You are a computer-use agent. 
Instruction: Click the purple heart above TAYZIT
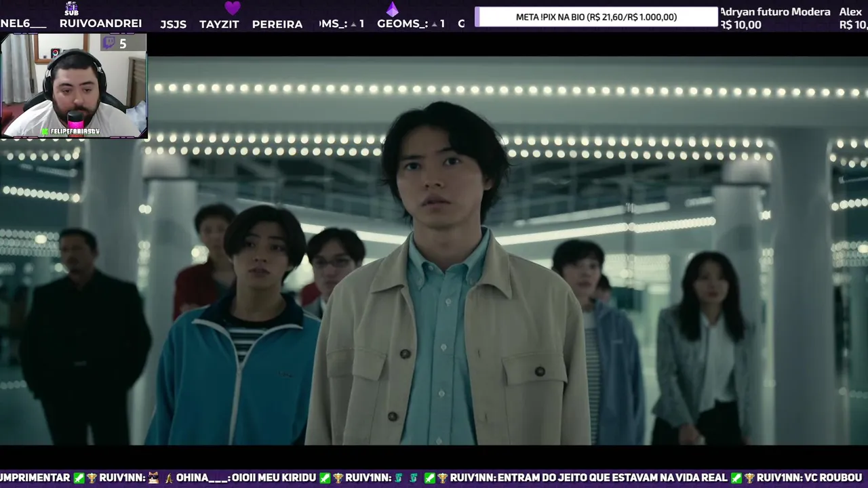[x=233, y=8]
